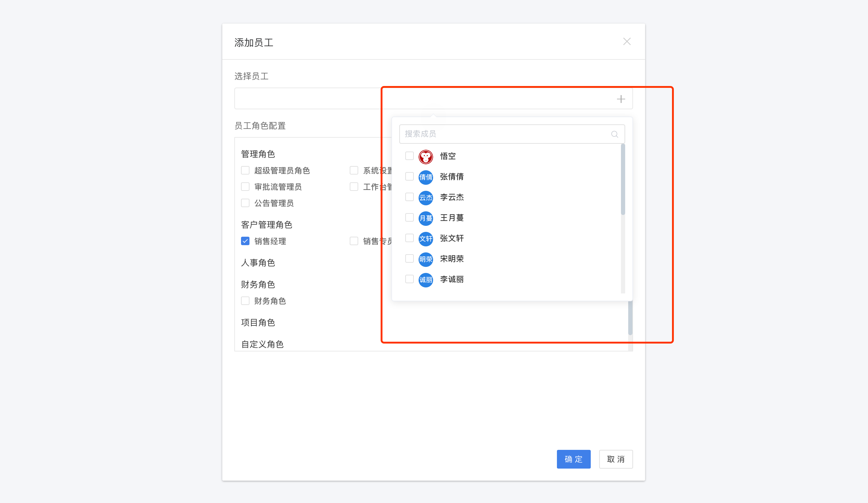Click 取消 cancel button
The image size is (868, 503).
click(616, 459)
